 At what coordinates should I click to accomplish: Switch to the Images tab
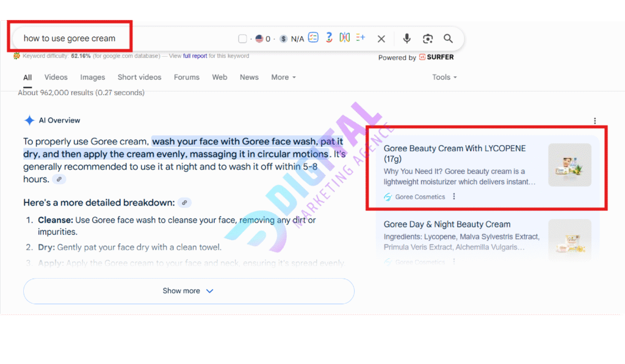93,77
